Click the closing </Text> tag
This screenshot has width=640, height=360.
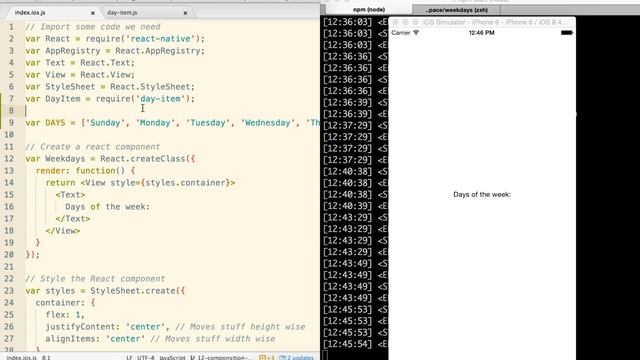[x=73, y=219]
